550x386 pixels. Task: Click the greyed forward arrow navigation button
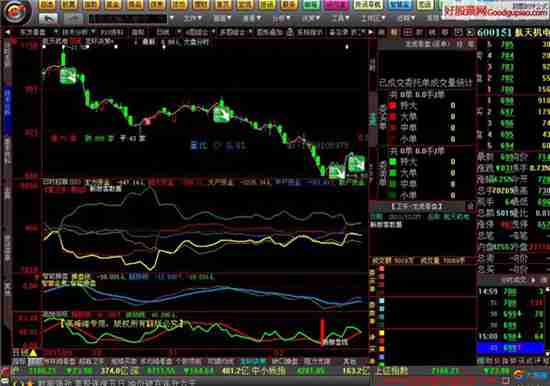pos(73,19)
